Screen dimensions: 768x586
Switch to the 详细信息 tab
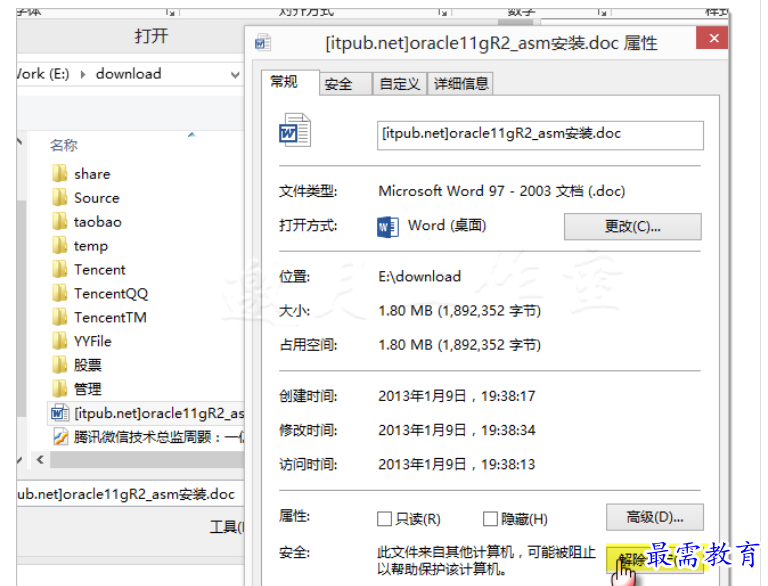coord(460,84)
